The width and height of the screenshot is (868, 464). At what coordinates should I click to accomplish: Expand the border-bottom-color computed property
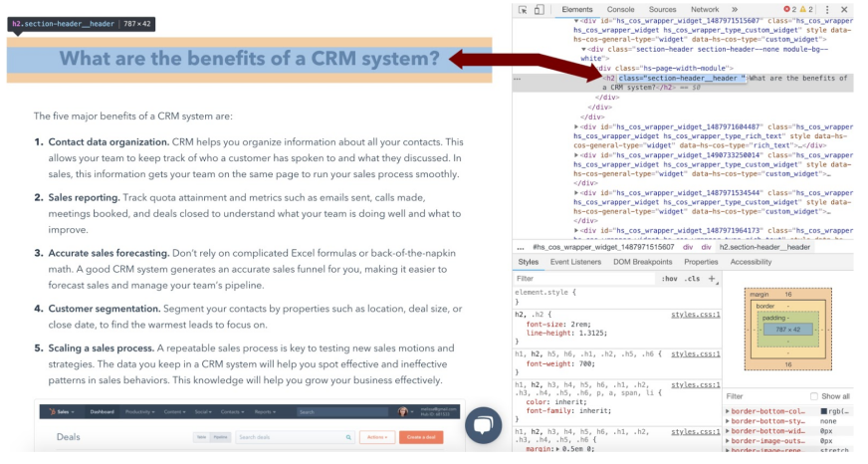[728, 411]
